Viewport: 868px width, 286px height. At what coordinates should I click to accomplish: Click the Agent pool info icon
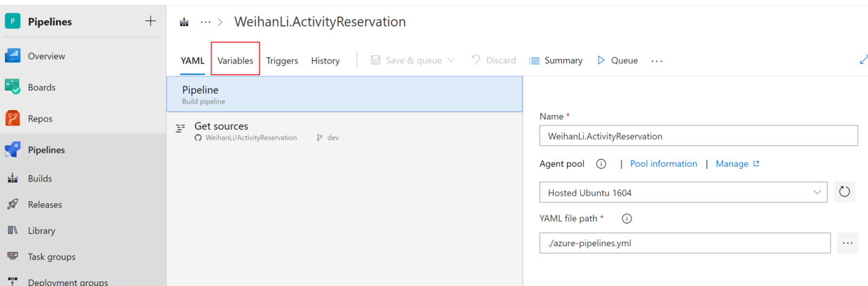coord(601,164)
